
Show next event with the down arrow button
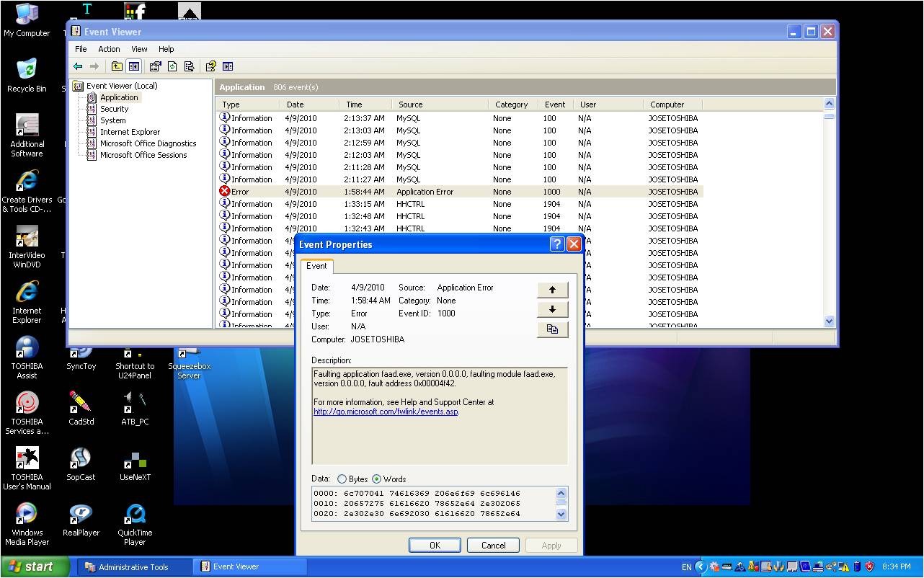coord(552,309)
